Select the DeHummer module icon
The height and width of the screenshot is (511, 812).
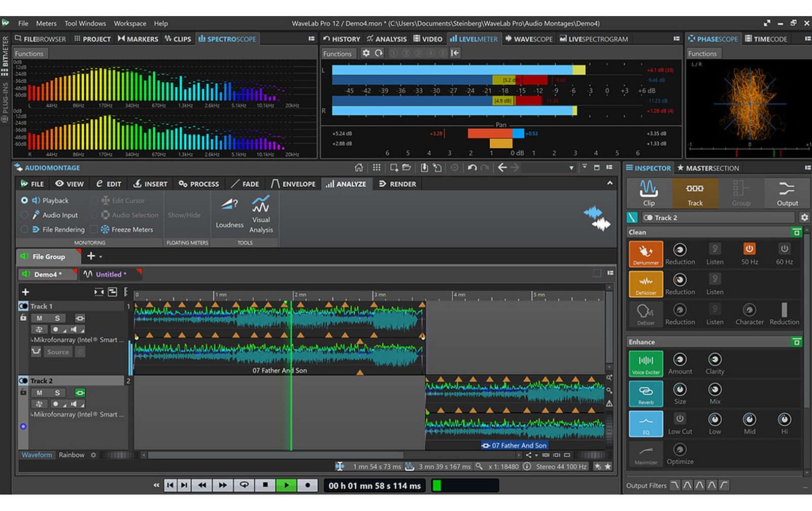pyautogui.click(x=646, y=254)
